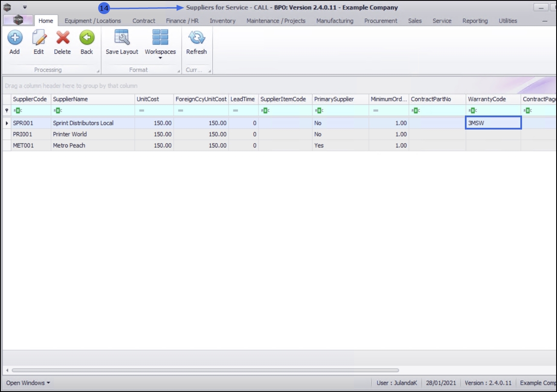The width and height of the screenshot is (557, 392).
Task: Open the Utilities tab
Action: point(508,20)
